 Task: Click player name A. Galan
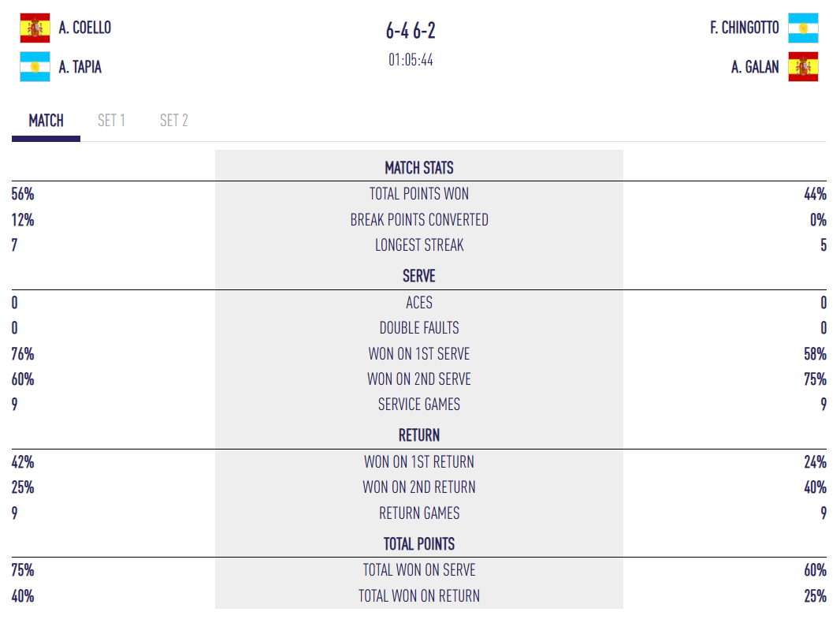(755, 67)
